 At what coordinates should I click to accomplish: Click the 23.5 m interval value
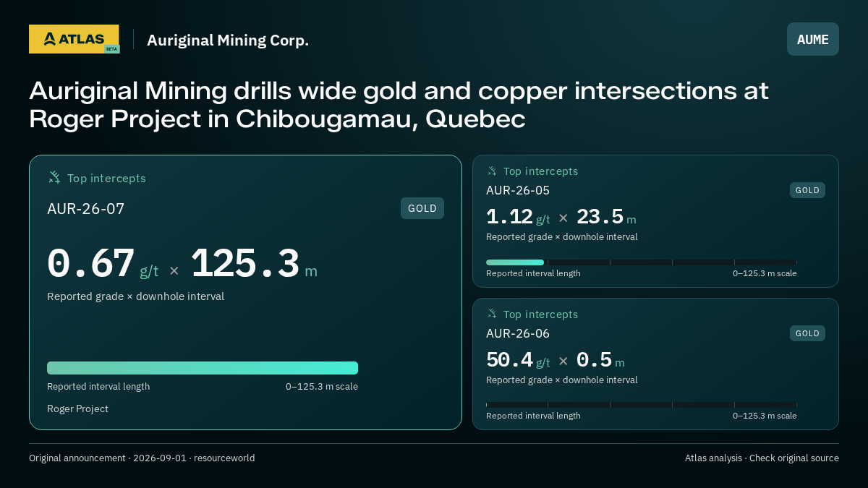606,217
